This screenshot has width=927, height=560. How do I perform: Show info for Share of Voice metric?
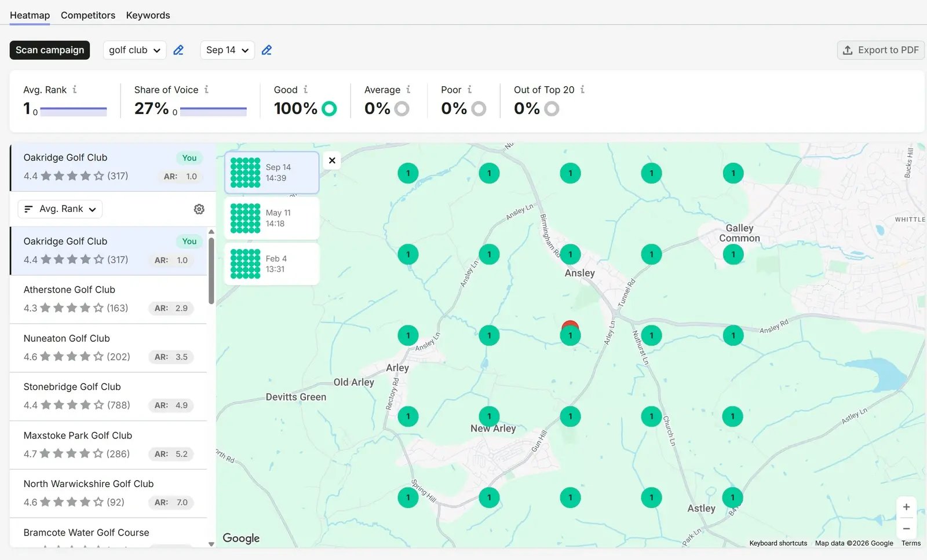click(206, 90)
